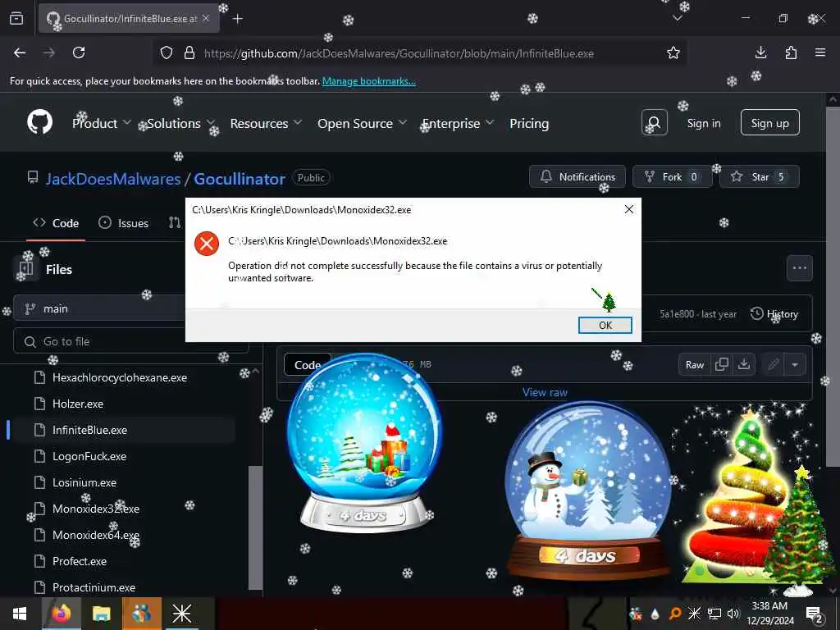Click the GitHub logo icon
Viewport: 840px width, 630px height.
pos(40,123)
